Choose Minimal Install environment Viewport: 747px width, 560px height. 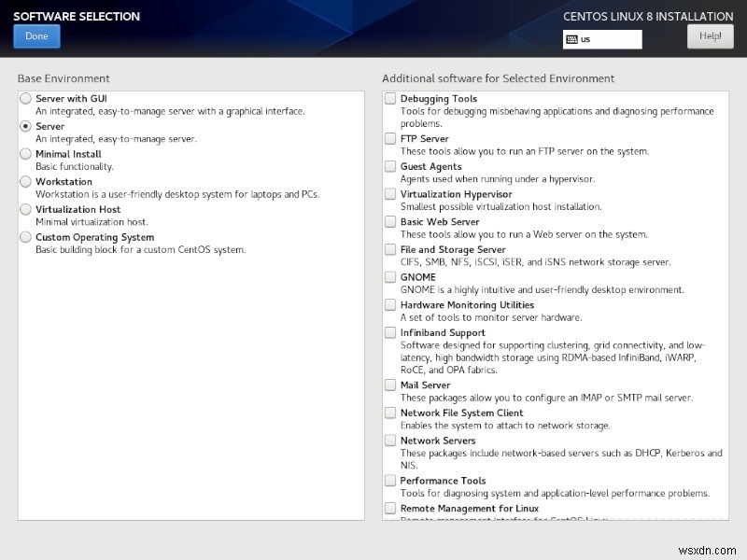27,154
